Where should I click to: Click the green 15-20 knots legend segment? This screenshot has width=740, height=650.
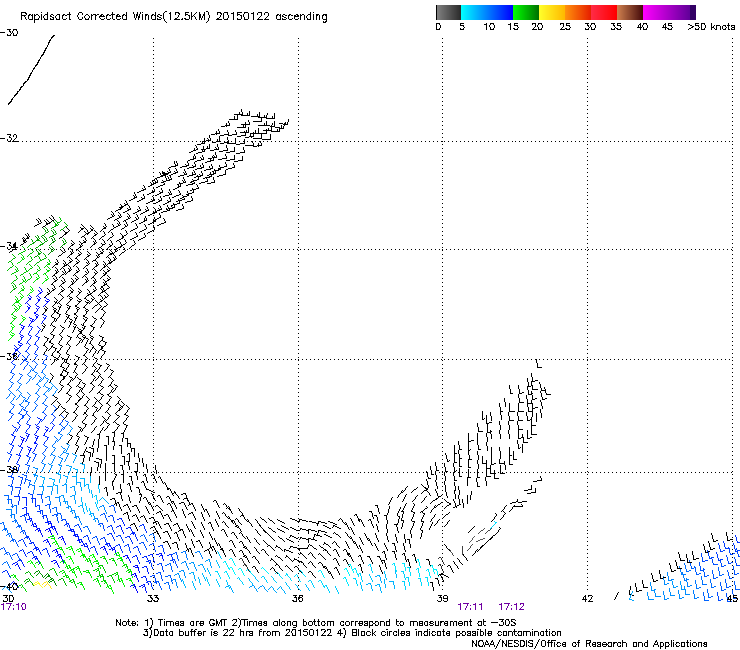[526, 12]
